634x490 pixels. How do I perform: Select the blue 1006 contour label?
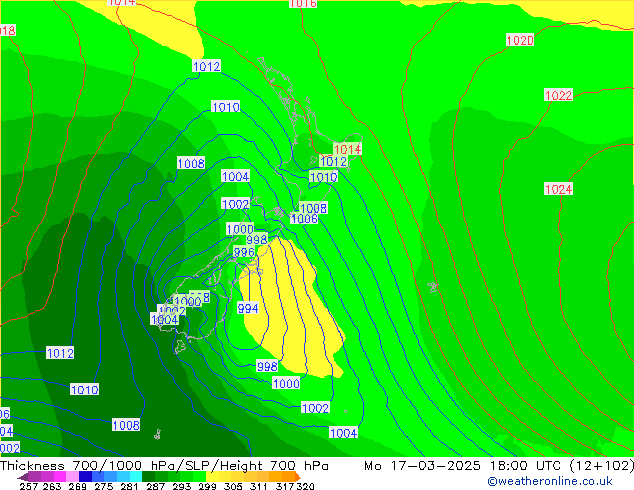coord(304,219)
